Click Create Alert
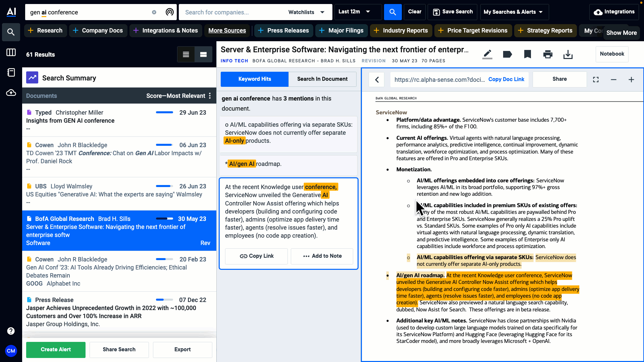Image resolution: width=644 pixels, height=362 pixels. 56,350
